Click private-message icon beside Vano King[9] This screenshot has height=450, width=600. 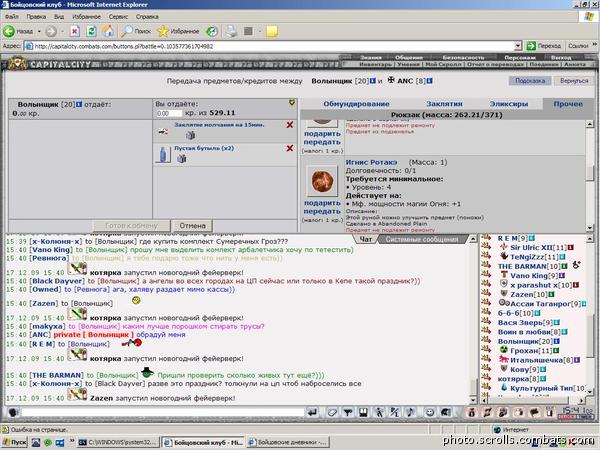click(486, 274)
